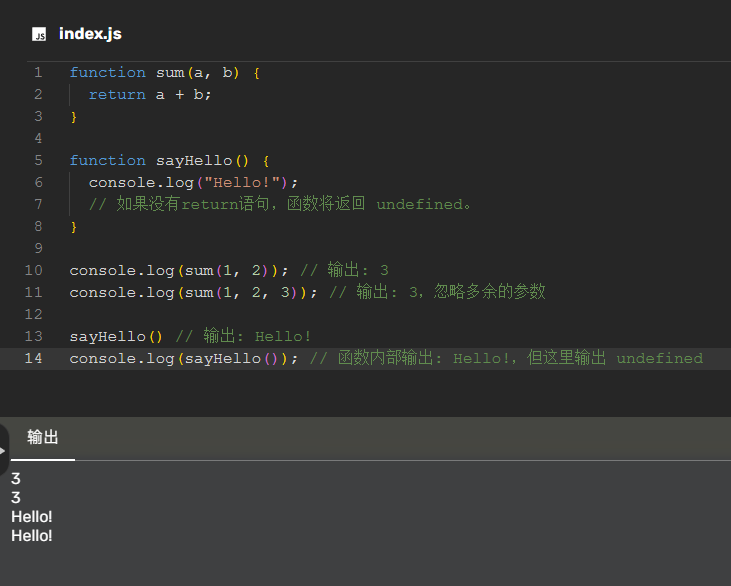Switch to the 输出 output tab
The image size is (731, 586).
click(43, 437)
